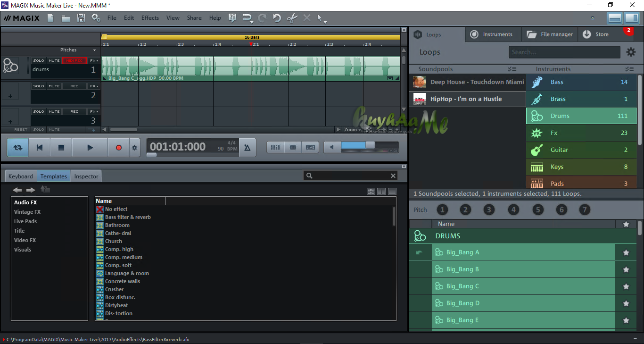This screenshot has width=644, height=344.
Task: Mute track 2
Action: [x=54, y=86]
